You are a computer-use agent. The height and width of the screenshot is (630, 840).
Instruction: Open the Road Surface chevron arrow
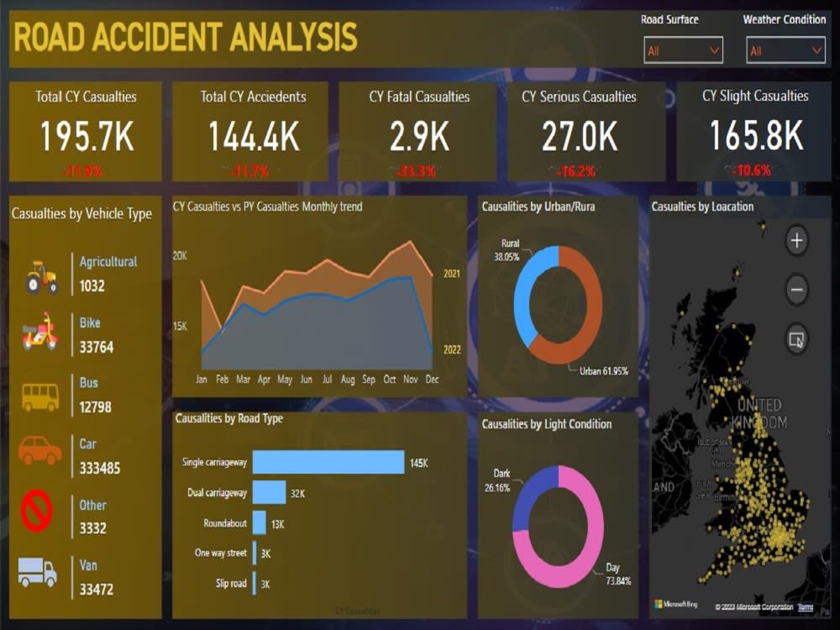712,50
